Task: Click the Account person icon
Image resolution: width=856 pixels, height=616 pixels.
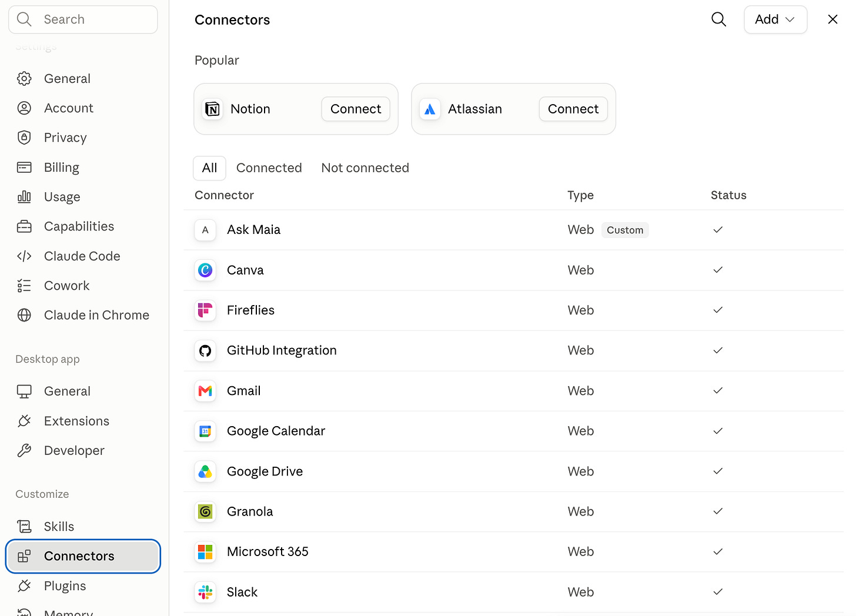Action: (24, 108)
